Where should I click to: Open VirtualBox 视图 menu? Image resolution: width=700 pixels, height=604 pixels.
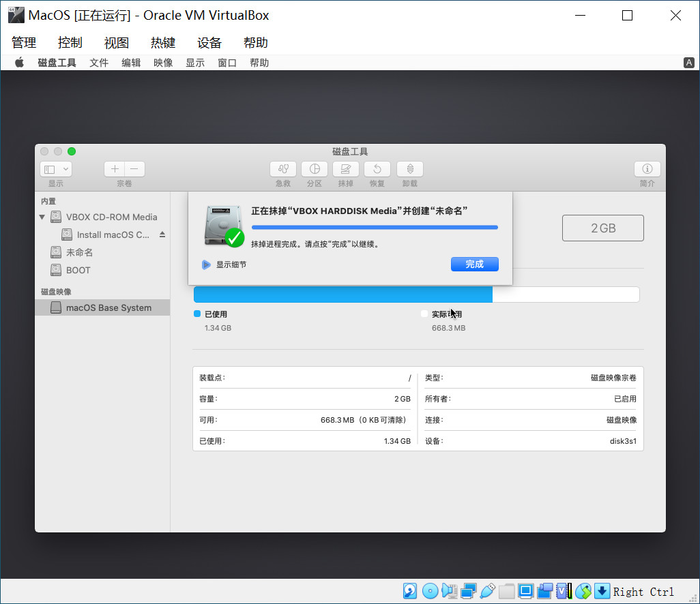[x=117, y=43]
